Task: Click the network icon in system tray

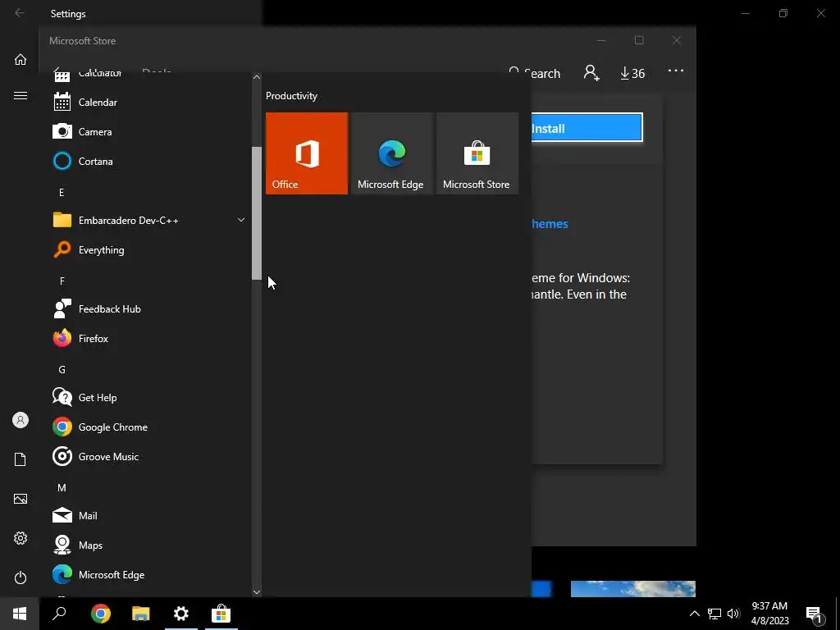Action: click(x=714, y=614)
